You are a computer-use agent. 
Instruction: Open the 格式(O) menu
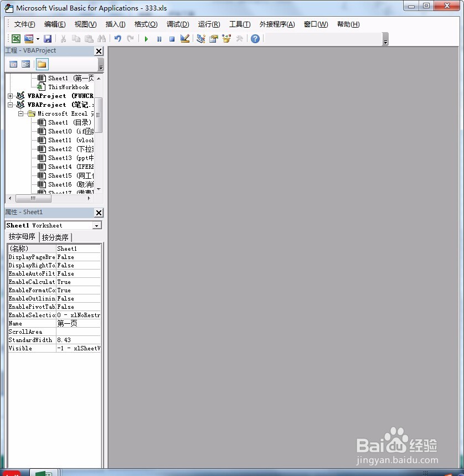click(x=146, y=24)
